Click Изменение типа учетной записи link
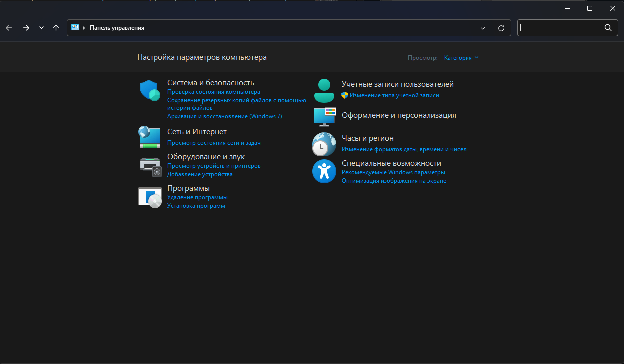 point(394,95)
